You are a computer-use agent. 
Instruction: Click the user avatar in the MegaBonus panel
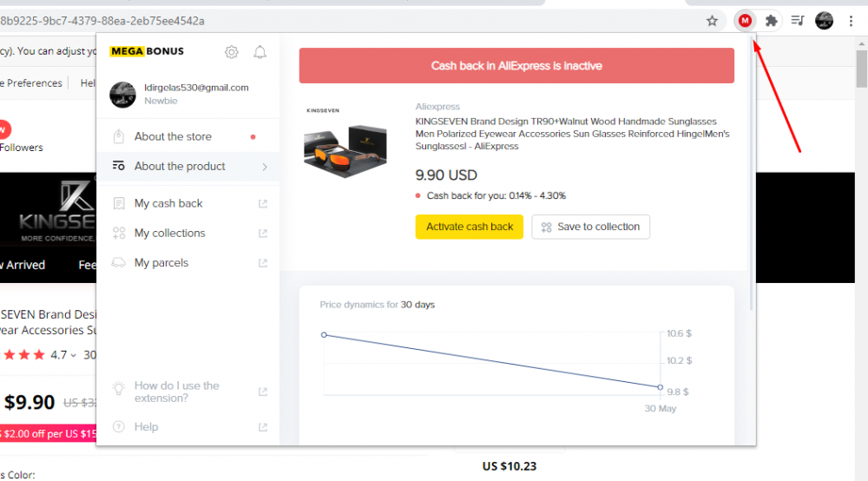(122, 95)
